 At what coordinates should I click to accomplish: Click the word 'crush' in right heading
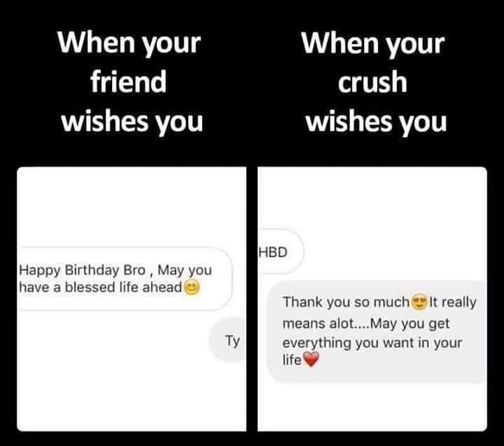tap(372, 83)
